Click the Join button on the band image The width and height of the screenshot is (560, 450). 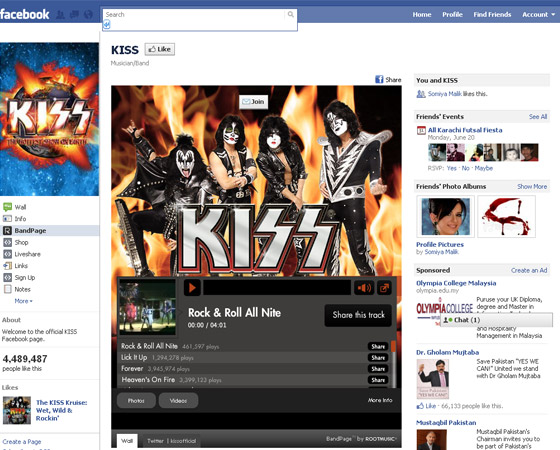(253, 102)
